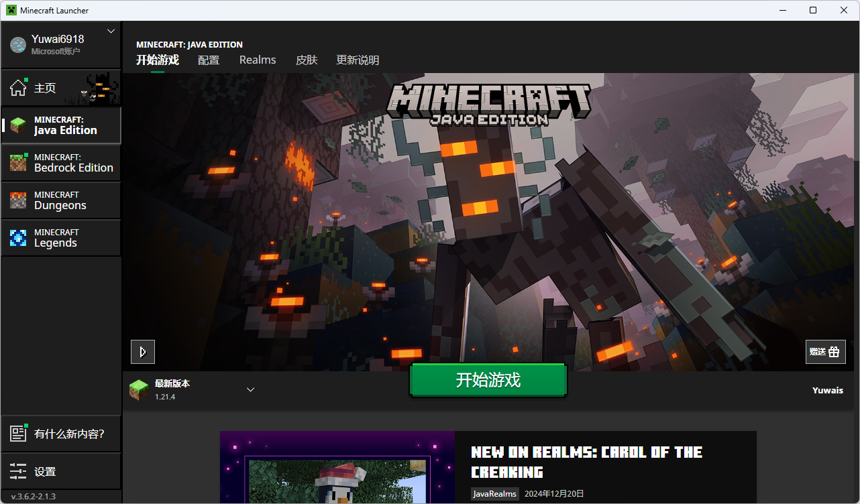Image resolution: width=860 pixels, height=504 pixels.
Task: Expand version selector chevron arrow
Action: [250, 389]
